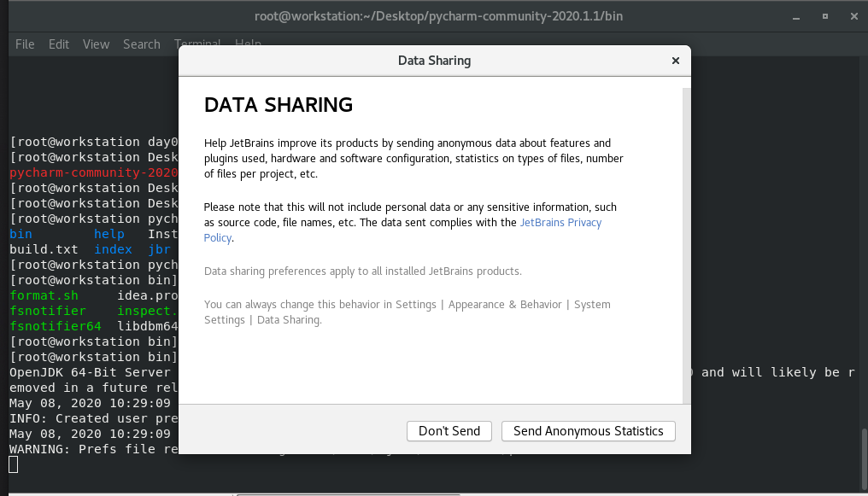The width and height of the screenshot is (868, 496).
Task: Click the 'Data sharing preferences apply' grey note
Action: point(362,271)
